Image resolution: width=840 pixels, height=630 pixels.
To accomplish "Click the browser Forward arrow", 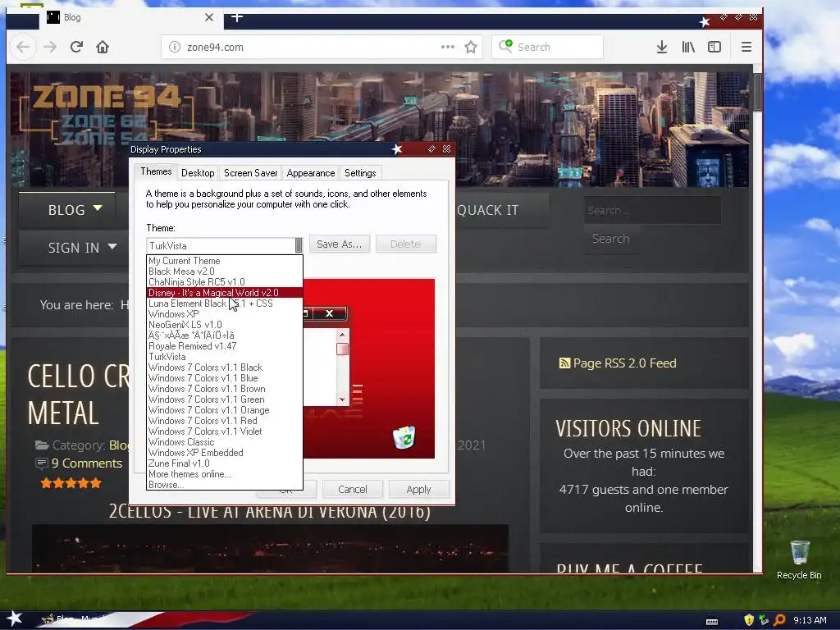I will pyautogui.click(x=50, y=47).
